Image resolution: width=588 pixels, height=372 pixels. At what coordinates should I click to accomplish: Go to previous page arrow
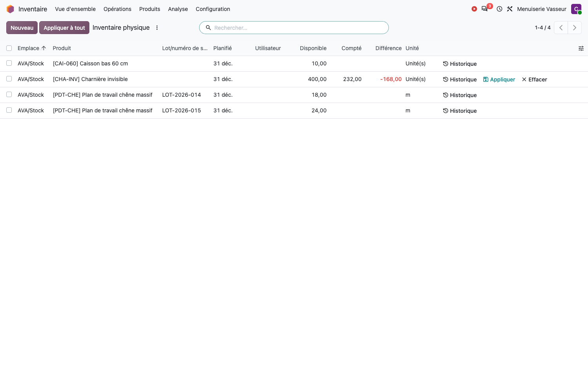tap(561, 28)
